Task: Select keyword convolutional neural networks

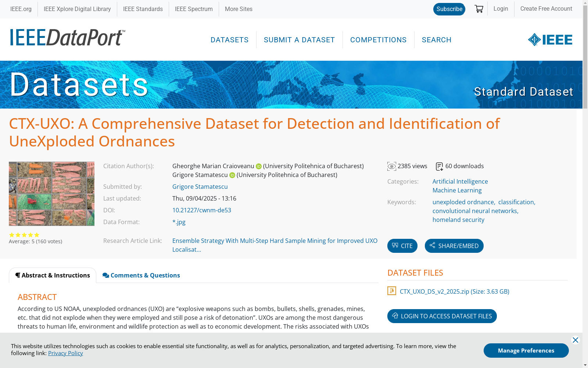Action: tap(475, 211)
